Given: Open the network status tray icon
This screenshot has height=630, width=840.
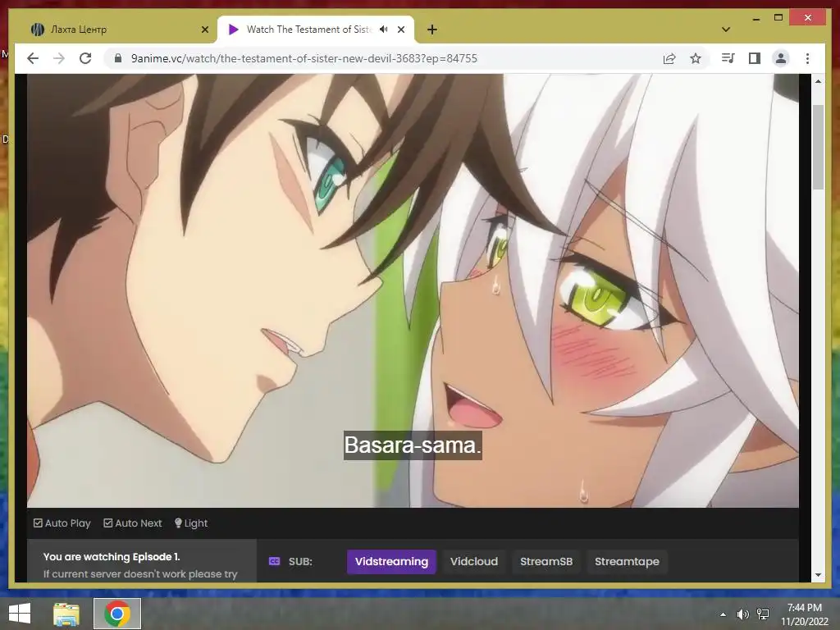Looking at the screenshot, I should (x=763, y=614).
